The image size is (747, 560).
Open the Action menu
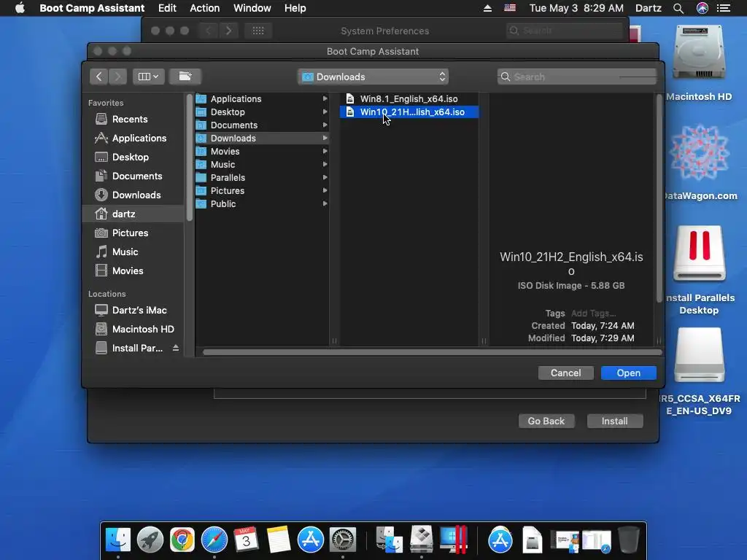(205, 8)
